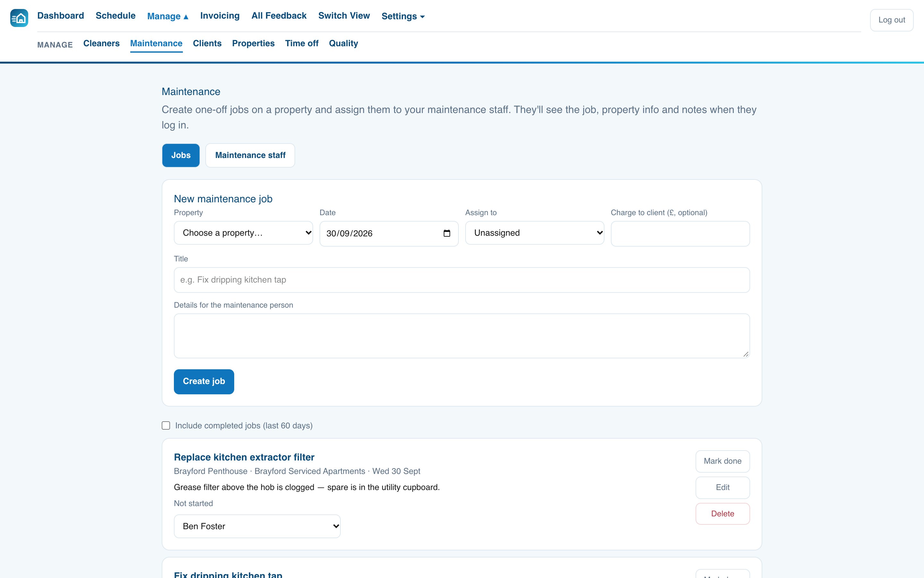
Task: Click Switch View
Action: 344,16
